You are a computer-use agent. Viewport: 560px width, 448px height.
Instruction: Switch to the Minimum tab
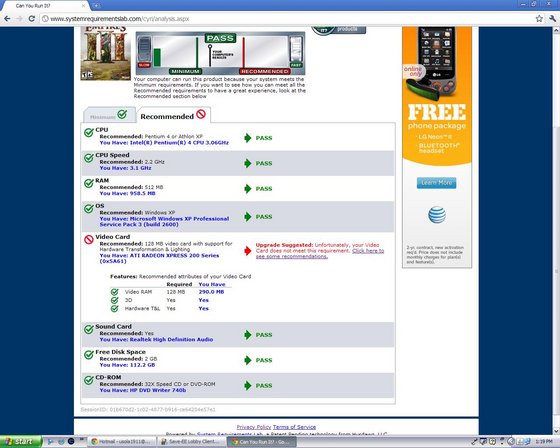pos(109,115)
